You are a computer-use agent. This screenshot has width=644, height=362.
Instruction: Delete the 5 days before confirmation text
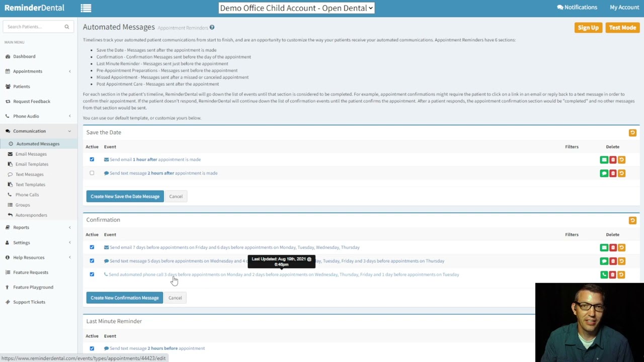613,261
